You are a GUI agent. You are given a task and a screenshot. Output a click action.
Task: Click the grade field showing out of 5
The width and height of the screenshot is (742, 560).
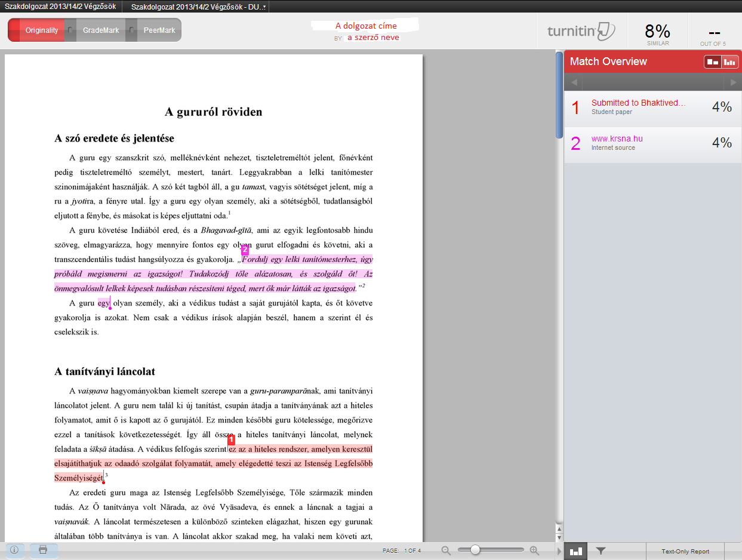[x=713, y=34]
